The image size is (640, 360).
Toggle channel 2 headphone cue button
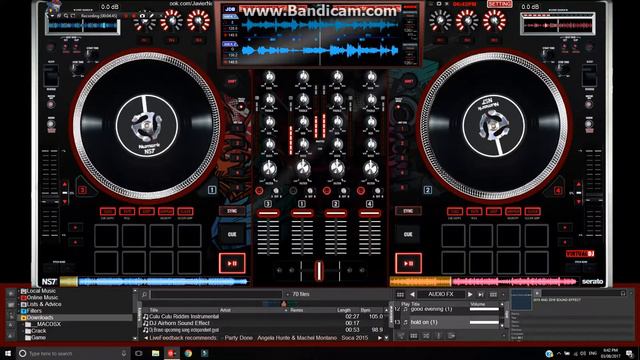point(327,191)
